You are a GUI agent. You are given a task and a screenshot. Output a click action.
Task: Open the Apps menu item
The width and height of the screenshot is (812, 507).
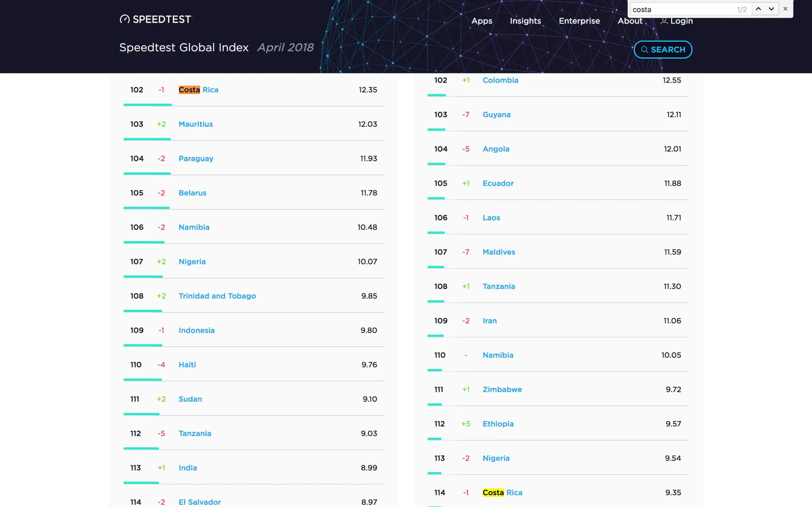tap(482, 21)
